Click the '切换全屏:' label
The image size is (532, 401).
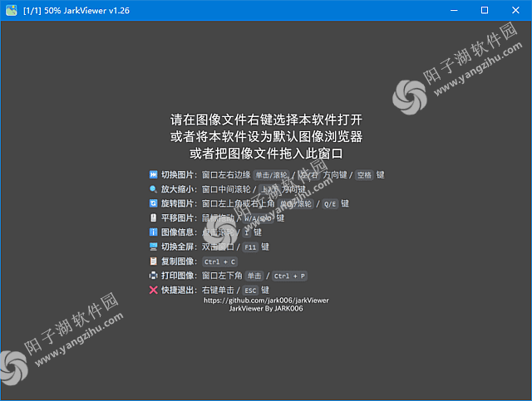(x=179, y=247)
